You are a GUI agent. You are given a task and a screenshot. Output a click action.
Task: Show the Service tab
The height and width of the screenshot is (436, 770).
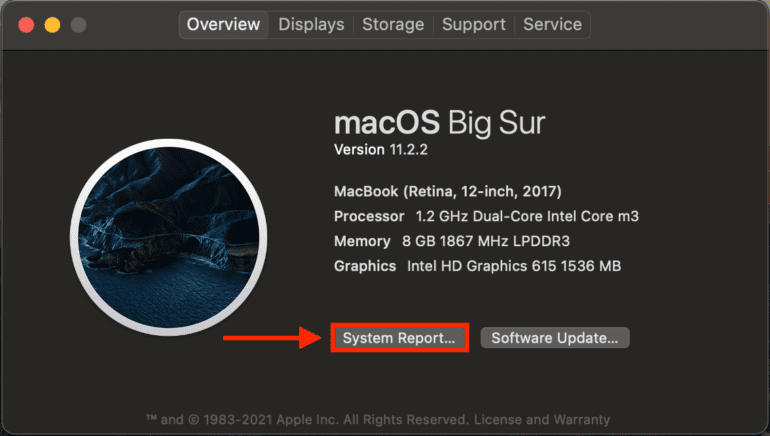tap(552, 24)
